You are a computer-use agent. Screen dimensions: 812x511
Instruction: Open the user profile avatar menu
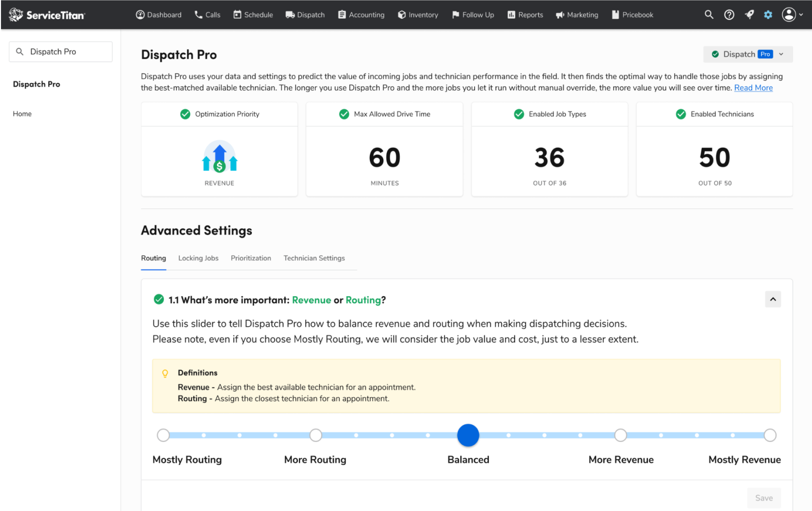tap(792, 15)
